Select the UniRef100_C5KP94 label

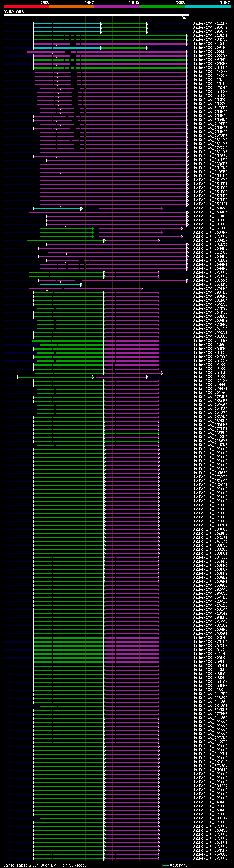tap(210, 100)
